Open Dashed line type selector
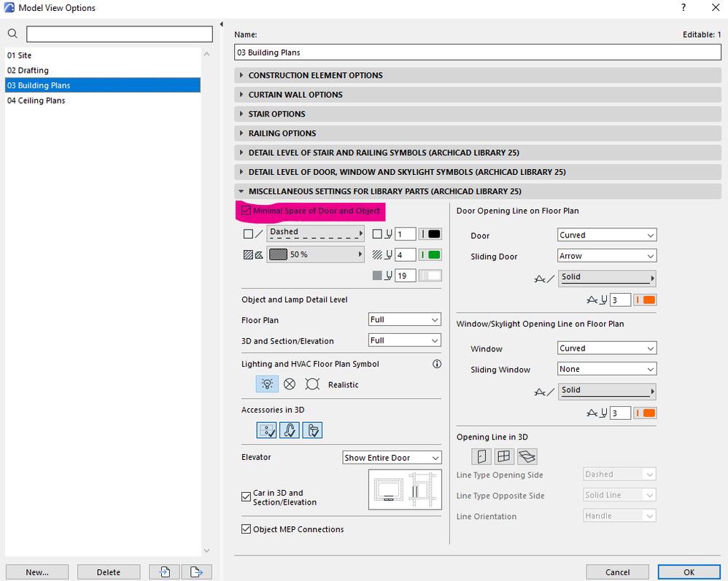This screenshot has height=581, width=728. tap(315, 233)
